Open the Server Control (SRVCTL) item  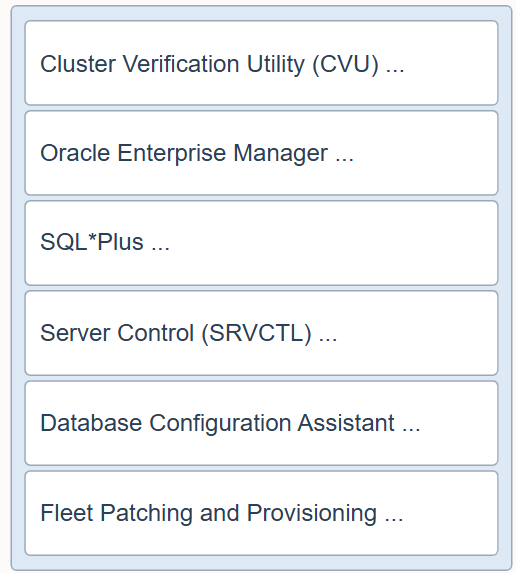(x=261, y=333)
